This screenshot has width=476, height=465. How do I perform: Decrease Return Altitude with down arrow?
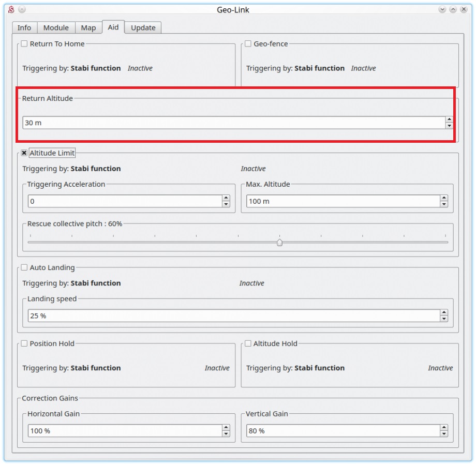pyautogui.click(x=449, y=126)
